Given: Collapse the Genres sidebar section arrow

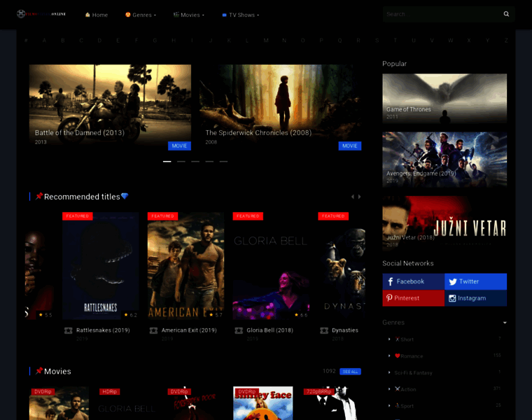Looking at the screenshot, I should tap(505, 323).
